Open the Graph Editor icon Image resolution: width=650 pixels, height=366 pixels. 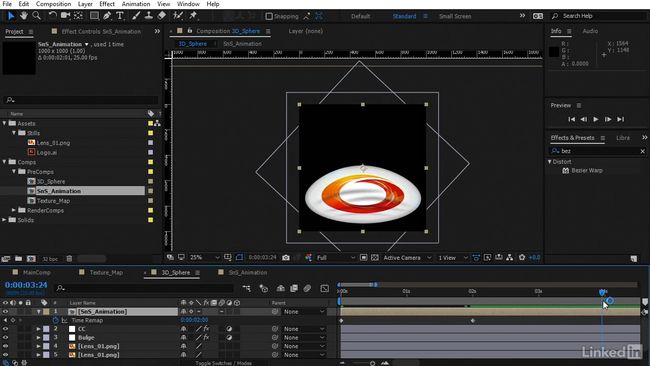coord(325,288)
